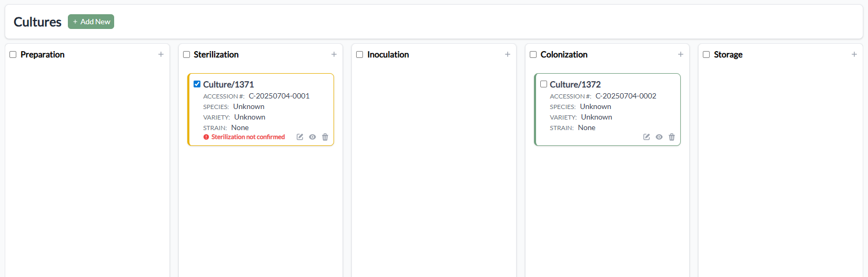Screen dimensions: 868x277
Task: Delete Culture/1372 using trash icon
Action: click(672, 137)
